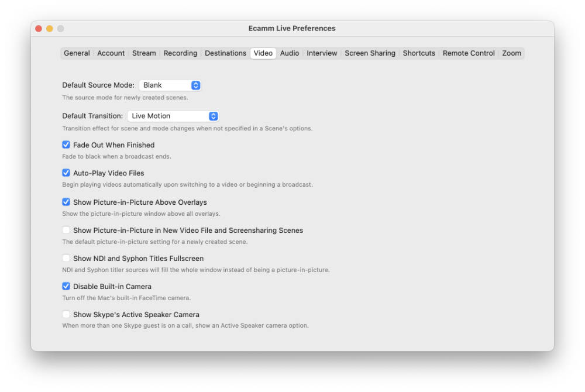Open the Stream tab

pos(144,53)
